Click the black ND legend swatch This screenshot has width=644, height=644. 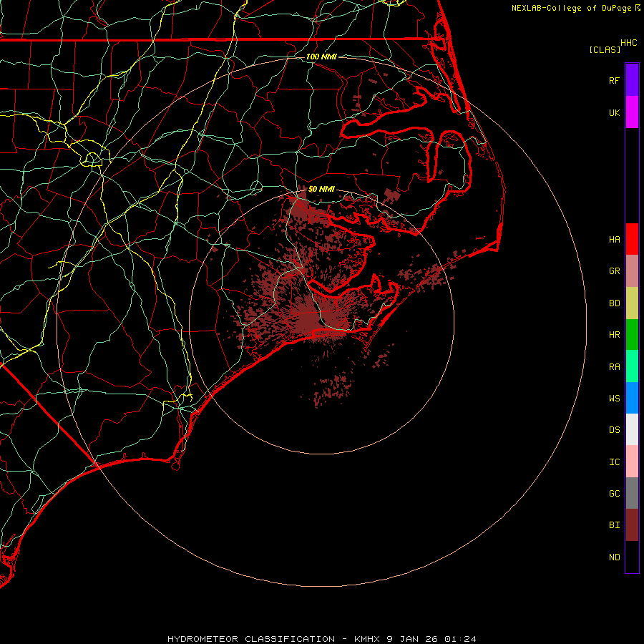(x=632, y=557)
